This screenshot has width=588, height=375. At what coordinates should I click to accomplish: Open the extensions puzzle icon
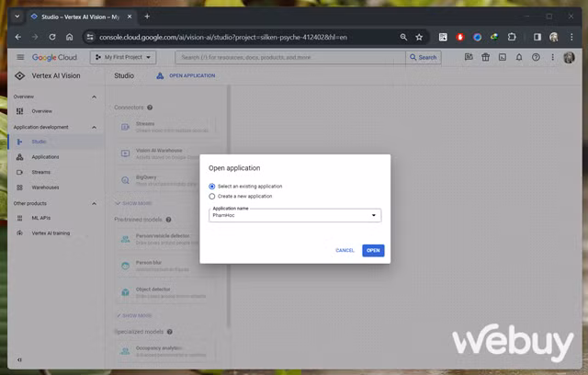(x=512, y=37)
